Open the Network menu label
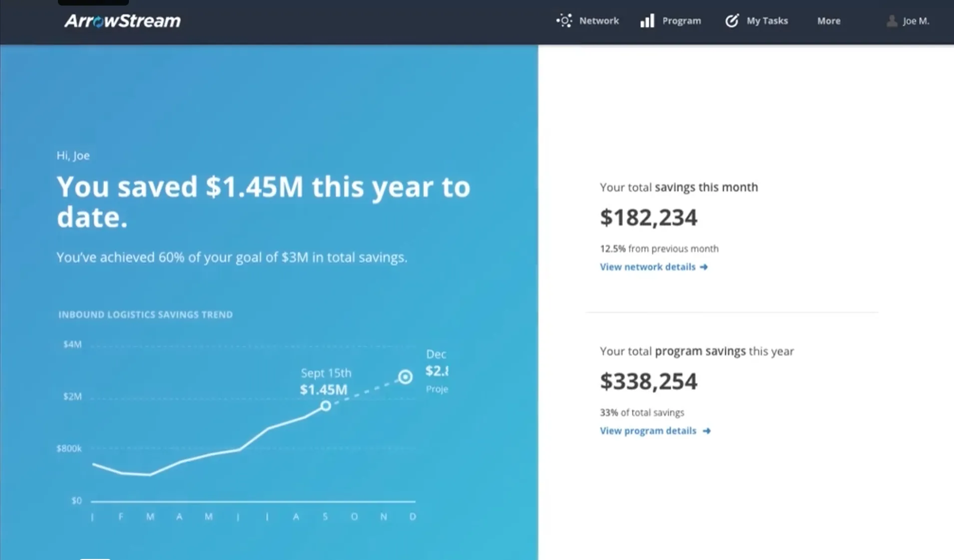The height and width of the screenshot is (560, 954). 599,21
